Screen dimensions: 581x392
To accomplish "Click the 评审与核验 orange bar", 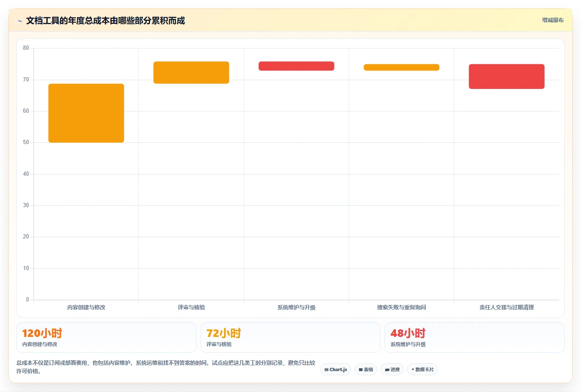I will (x=191, y=73).
